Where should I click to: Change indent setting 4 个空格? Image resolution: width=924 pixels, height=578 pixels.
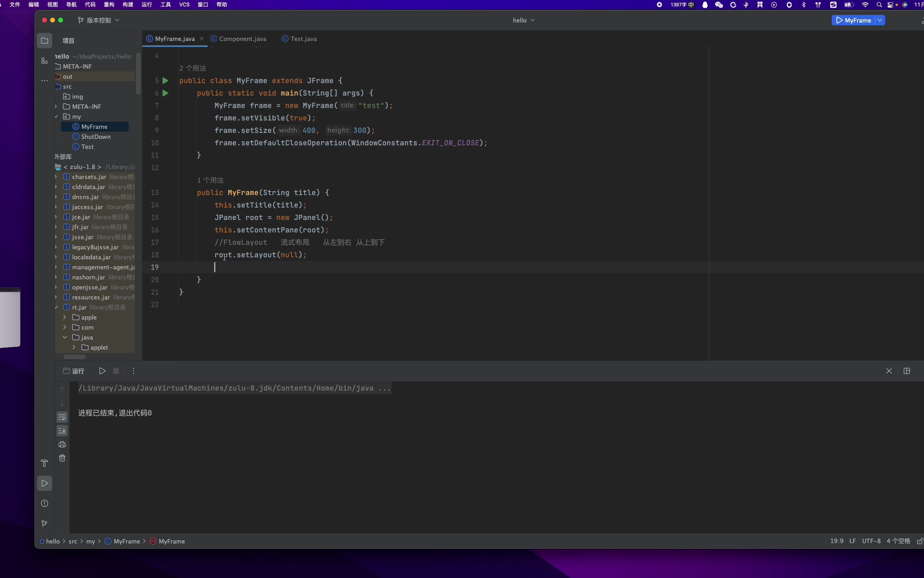tap(898, 541)
